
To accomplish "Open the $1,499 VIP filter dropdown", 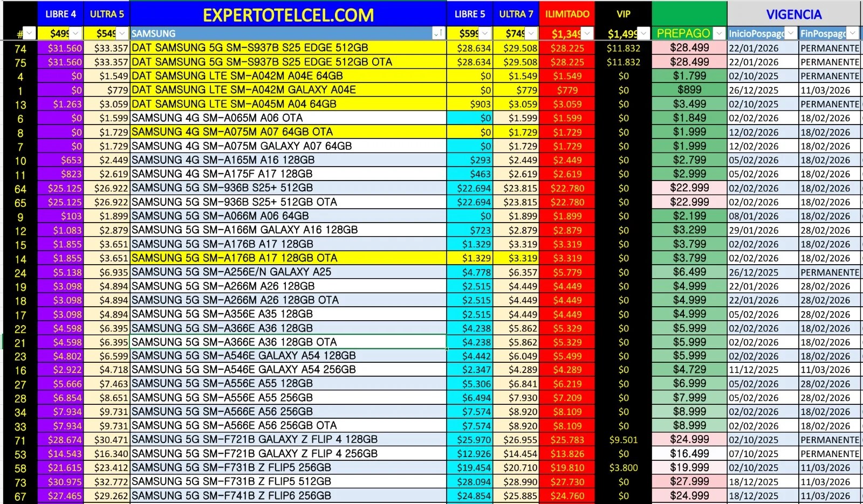I will pyautogui.click(x=643, y=33).
